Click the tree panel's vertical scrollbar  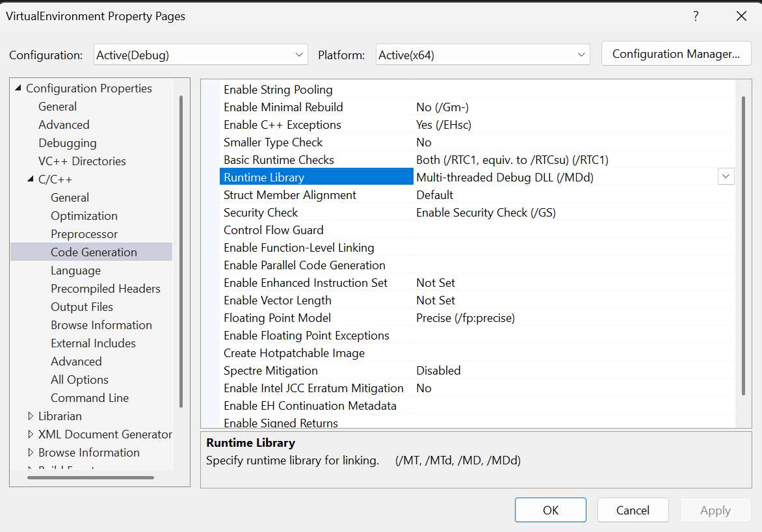pyautogui.click(x=181, y=252)
